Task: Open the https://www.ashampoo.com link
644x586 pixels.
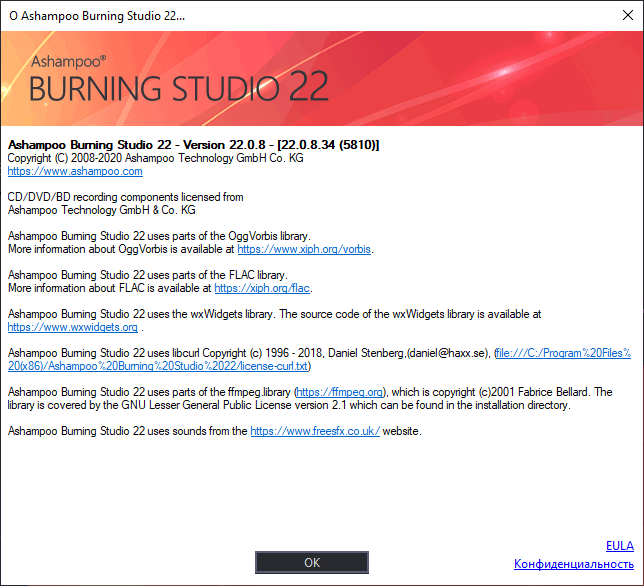Action: tap(75, 171)
